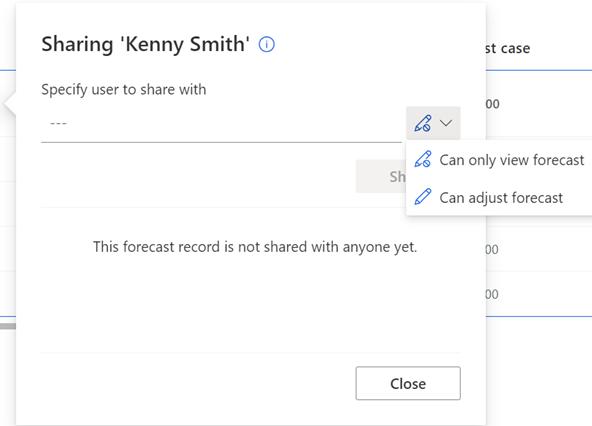Click the blocked-pencil icon next to 'Can only view forecast'
Image resolution: width=592 pixels, height=426 pixels.
pos(423,159)
